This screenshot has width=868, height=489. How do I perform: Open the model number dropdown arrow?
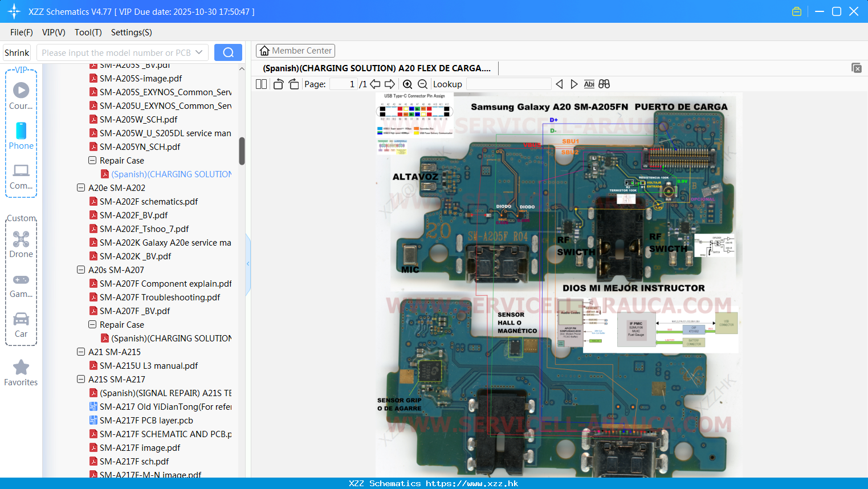click(x=199, y=52)
